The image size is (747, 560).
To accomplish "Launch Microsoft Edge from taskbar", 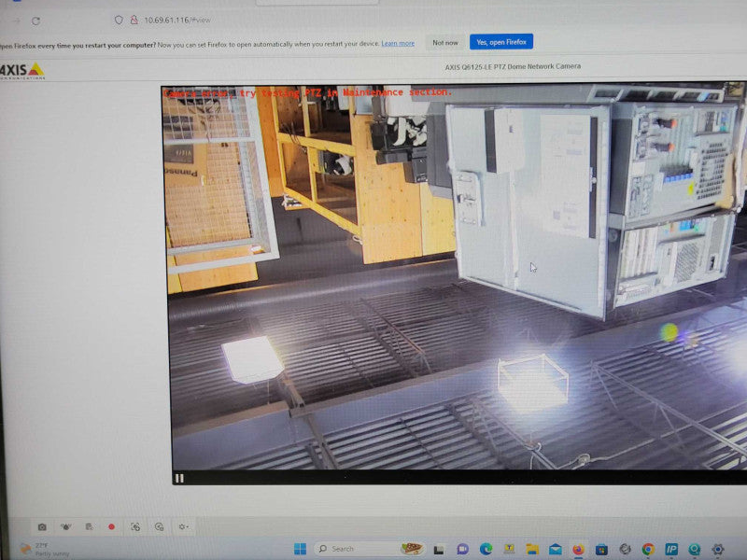I will click(x=486, y=549).
